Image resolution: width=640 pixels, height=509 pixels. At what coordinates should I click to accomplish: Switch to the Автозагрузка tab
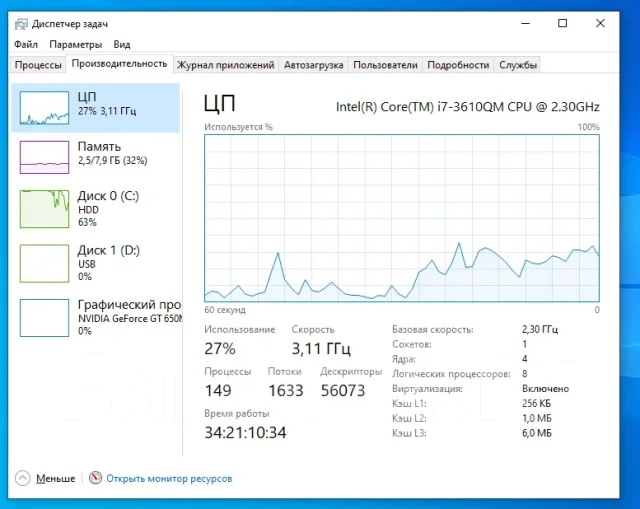313,65
